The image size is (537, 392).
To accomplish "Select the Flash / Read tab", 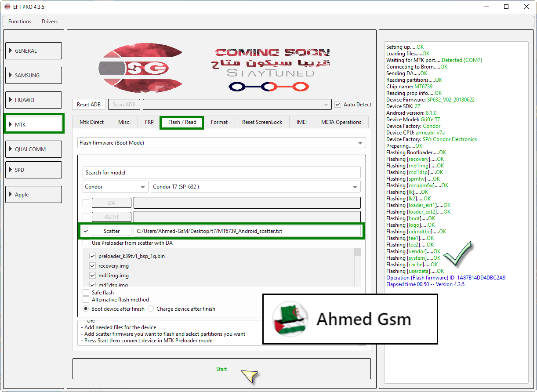I will (182, 122).
